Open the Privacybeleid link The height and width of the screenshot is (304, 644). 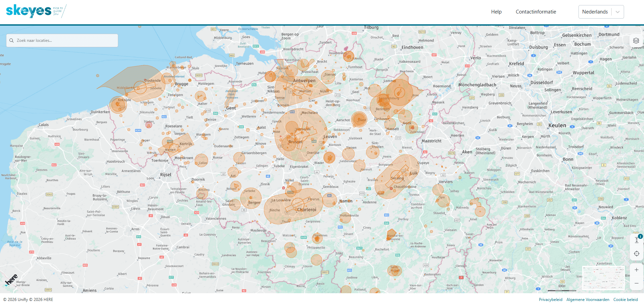(x=550, y=300)
